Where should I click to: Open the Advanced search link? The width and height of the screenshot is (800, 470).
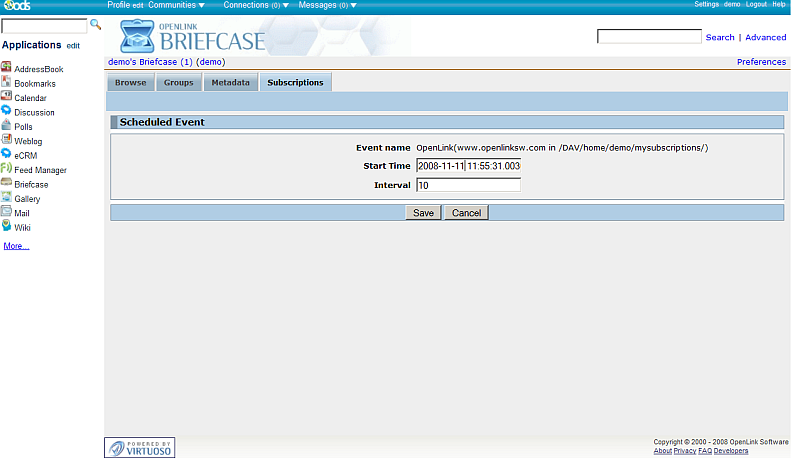coord(765,37)
